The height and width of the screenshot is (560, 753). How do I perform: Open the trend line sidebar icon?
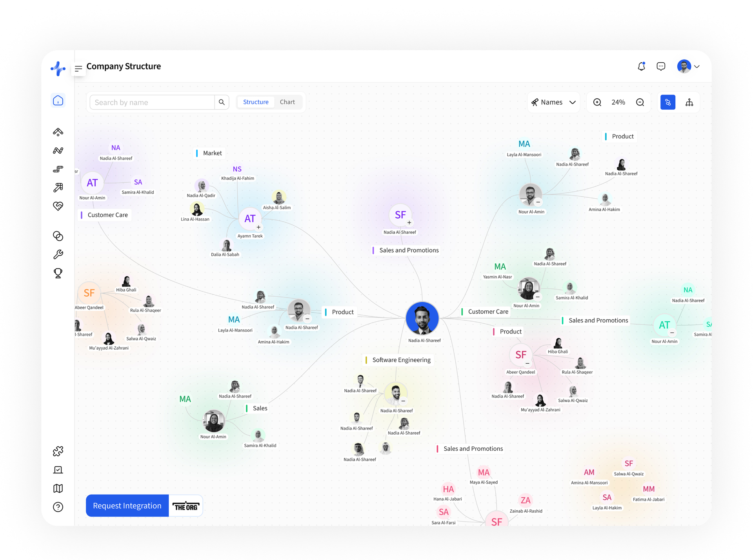(x=58, y=150)
